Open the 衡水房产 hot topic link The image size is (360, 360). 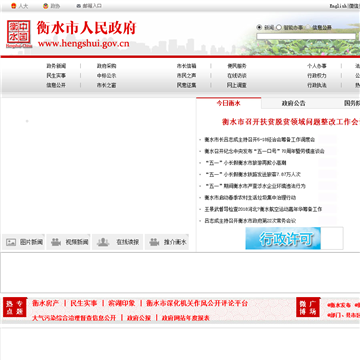(x=46, y=303)
